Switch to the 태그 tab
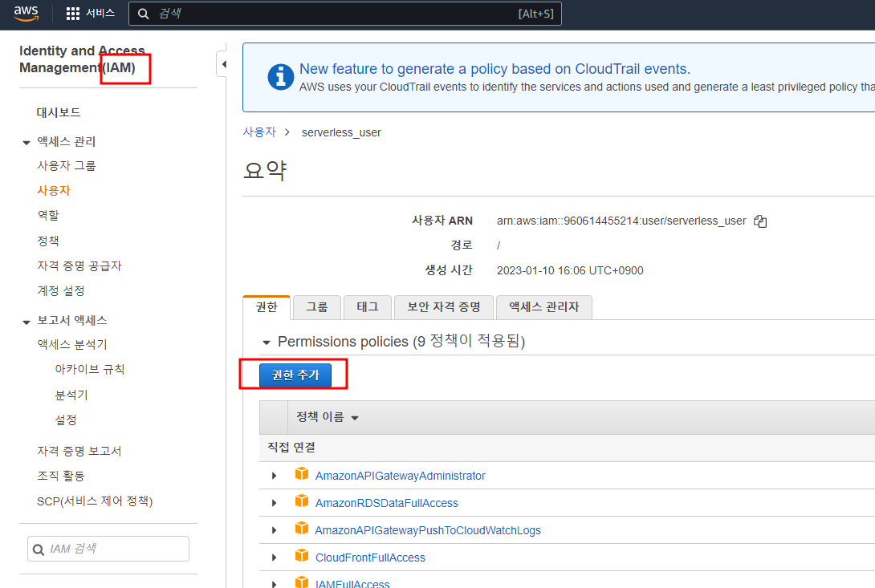The width and height of the screenshot is (875, 588). coord(367,306)
